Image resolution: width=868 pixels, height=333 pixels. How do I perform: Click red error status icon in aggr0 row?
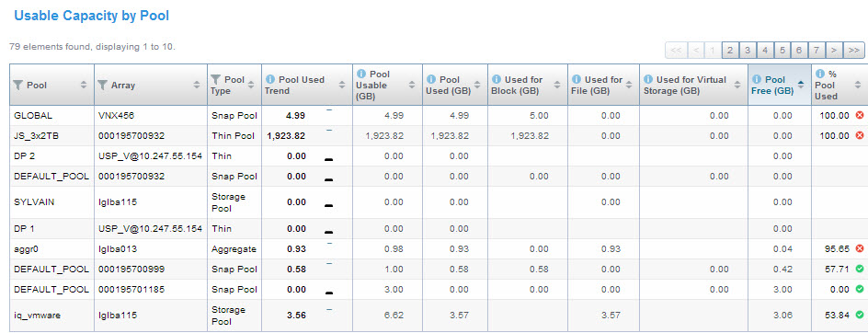[859, 248]
